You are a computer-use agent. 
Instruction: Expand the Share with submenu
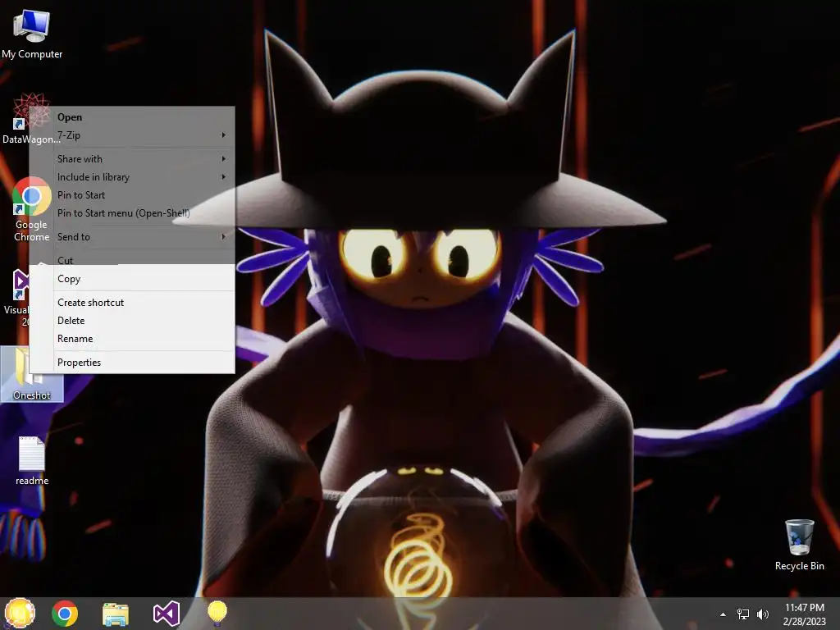pos(132,159)
